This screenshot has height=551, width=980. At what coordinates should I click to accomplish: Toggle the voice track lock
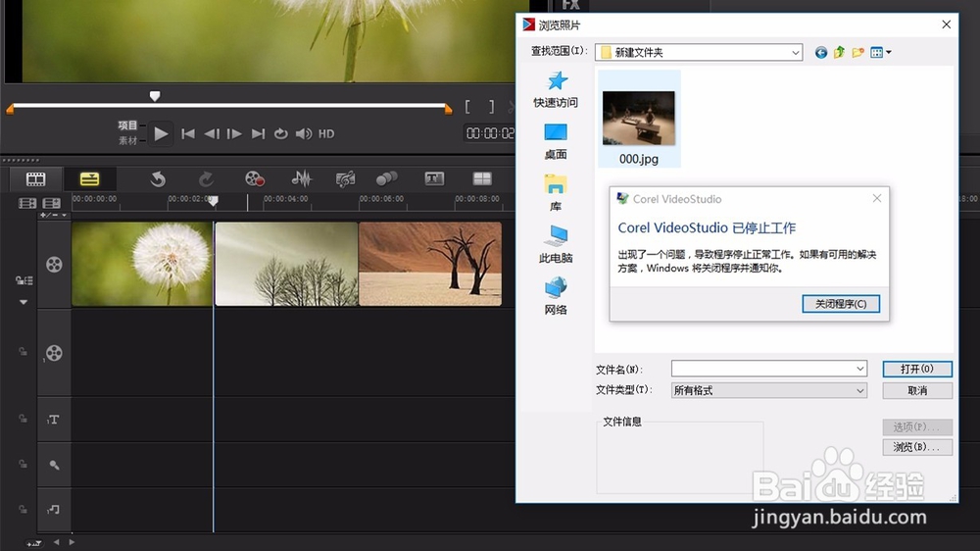pyautogui.click(x=23, y=464)
